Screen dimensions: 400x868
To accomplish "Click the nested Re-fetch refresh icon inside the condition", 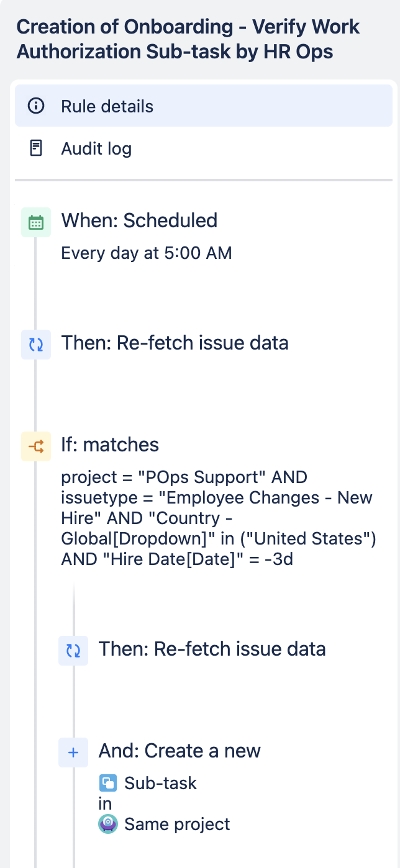I will click(73, 649).
